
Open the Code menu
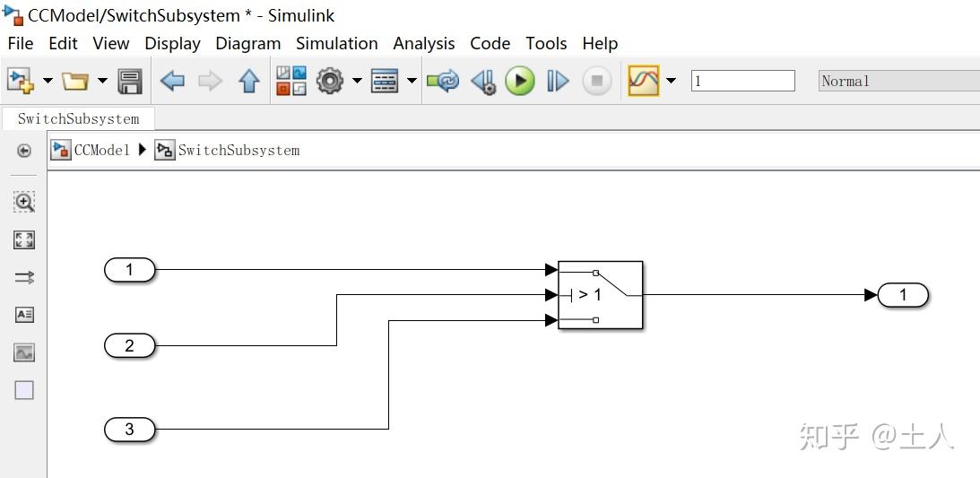(490, 44)
